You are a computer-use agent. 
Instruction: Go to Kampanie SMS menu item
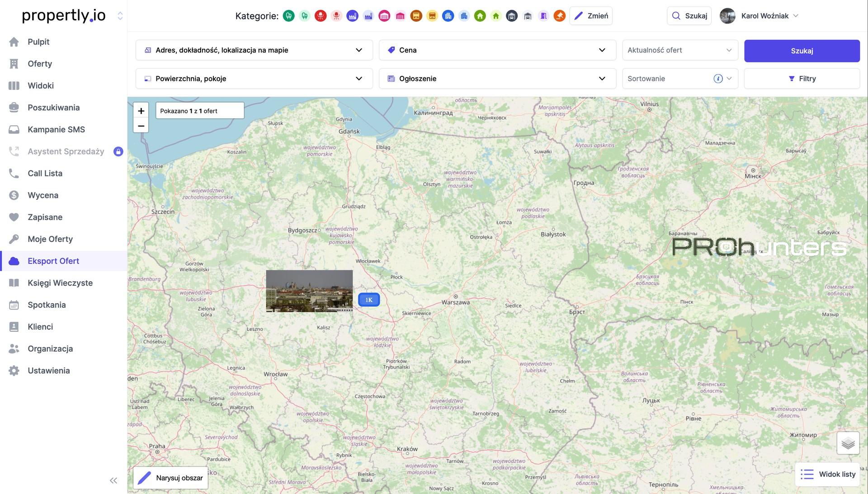pos(56,129)
